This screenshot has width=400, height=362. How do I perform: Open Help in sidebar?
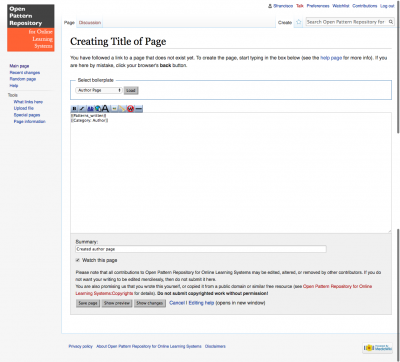click(14, 86)
